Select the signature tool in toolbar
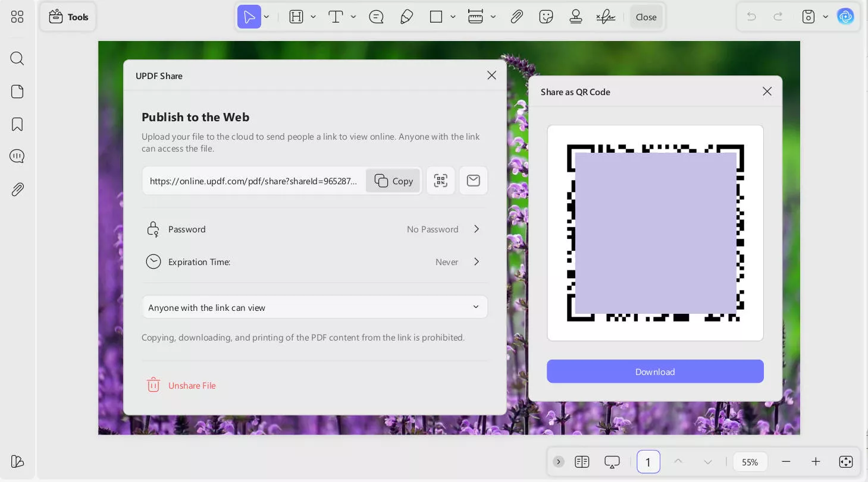The image size is (868, 482). (x=605, y=17)
